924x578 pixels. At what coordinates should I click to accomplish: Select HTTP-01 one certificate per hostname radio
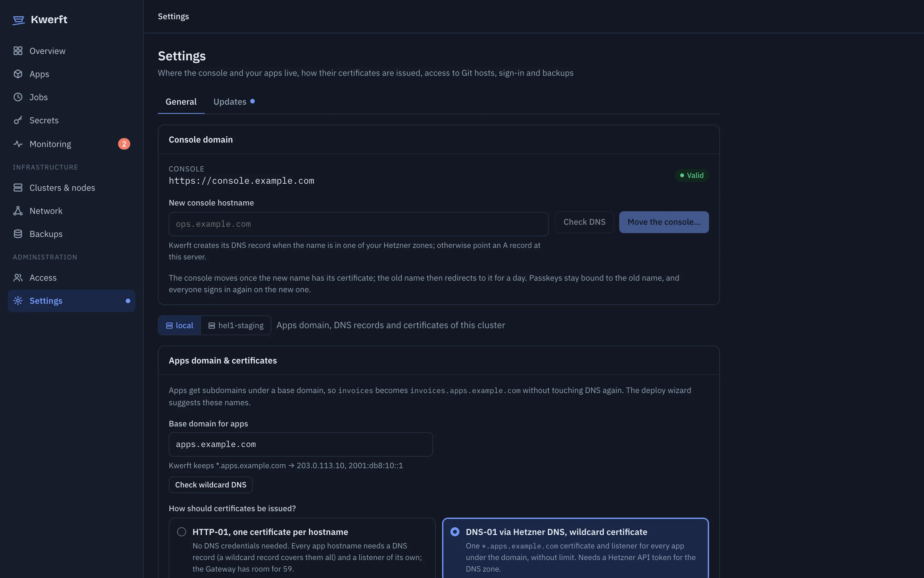pos(182,532)
